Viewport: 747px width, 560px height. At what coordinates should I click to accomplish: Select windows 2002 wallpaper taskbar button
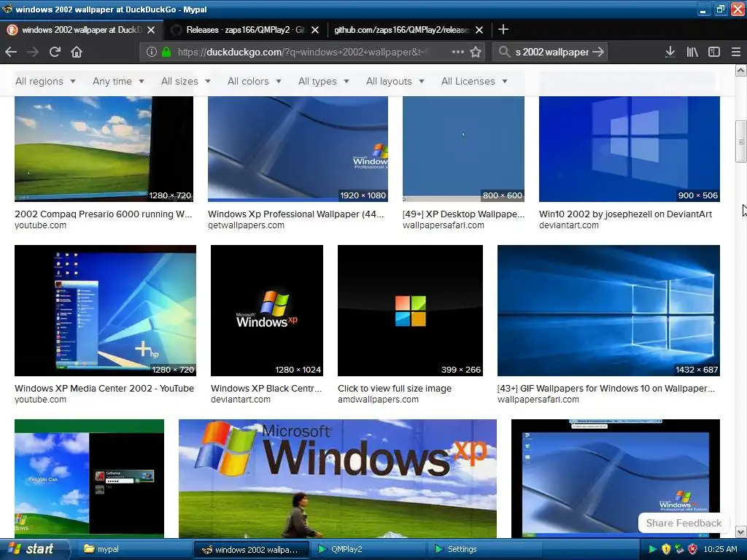tap(252, 549)
